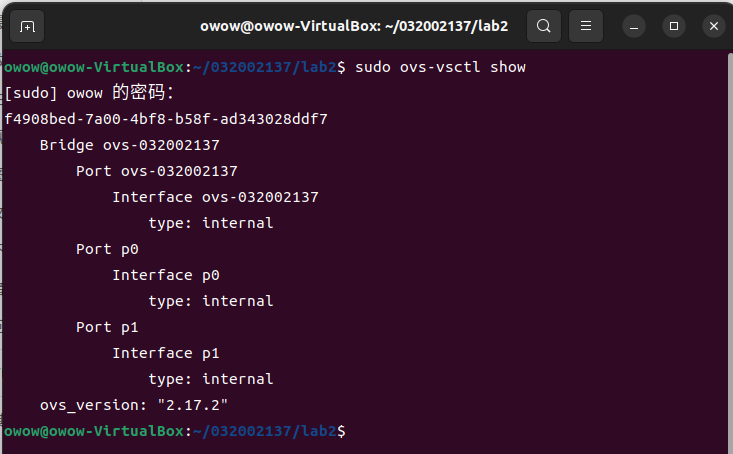Close the terminal window
Image resolution: width=733 pixels, height=454 pixels.
pos(712,26)
